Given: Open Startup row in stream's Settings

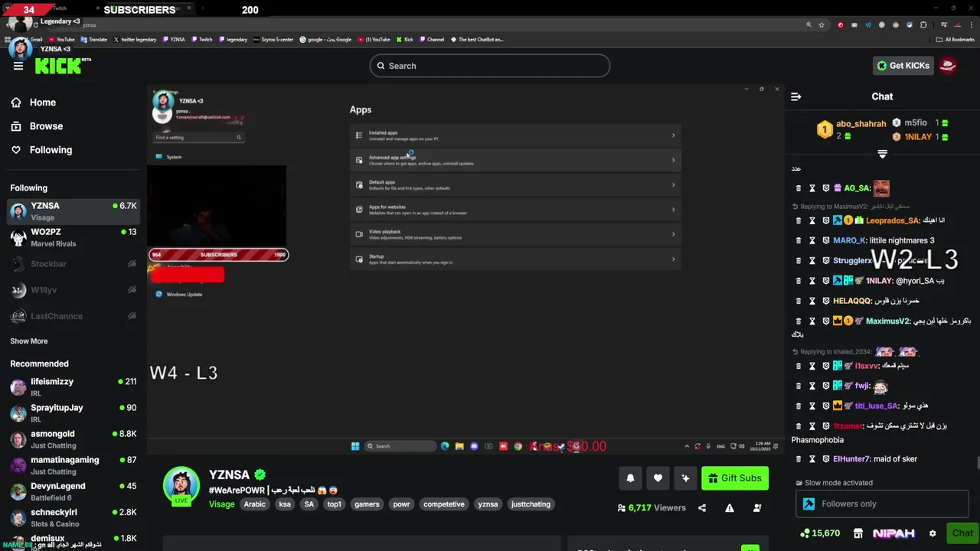Looking at the screenshot, I should pos(515,259).
